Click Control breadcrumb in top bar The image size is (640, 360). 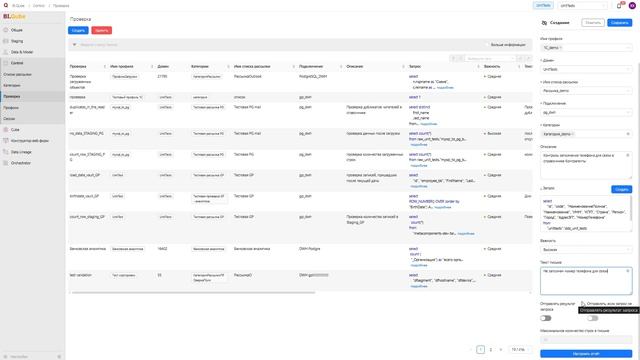(39, 6)
